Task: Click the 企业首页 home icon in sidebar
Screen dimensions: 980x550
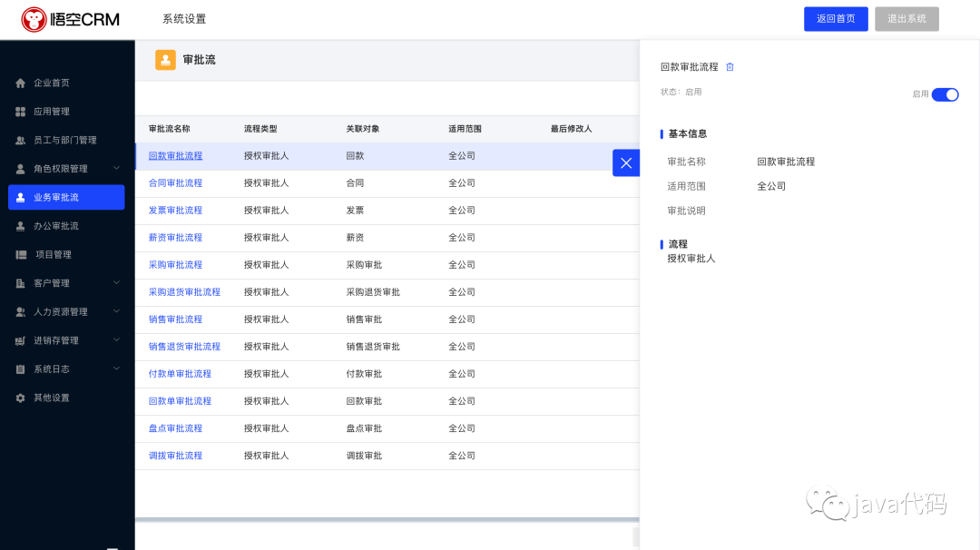Action: click(21, 83)
